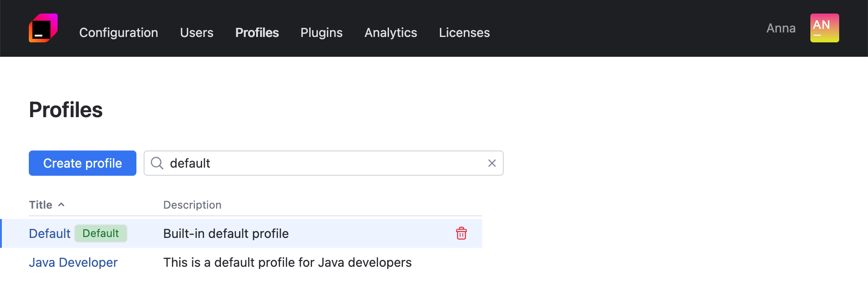The width and height of the screenshot is (868, 292).
Task: Go to the Users section
Action: click(196, 32)
